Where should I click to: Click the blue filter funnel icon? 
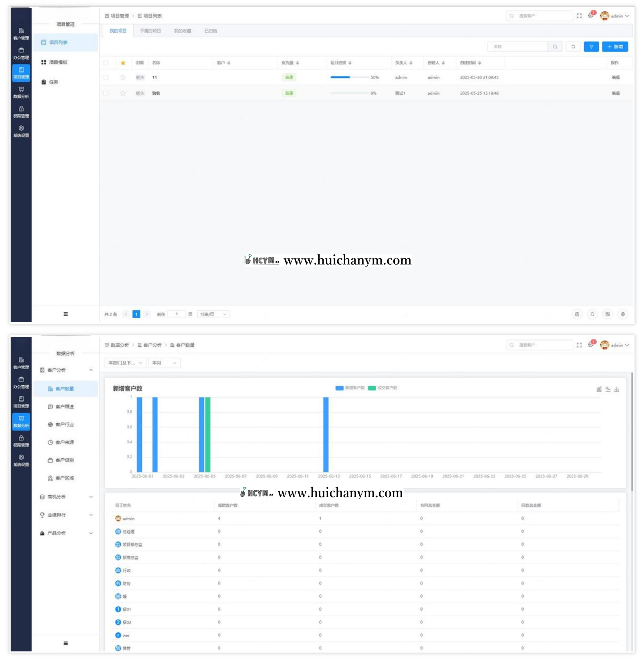click(x=591, y=47)
